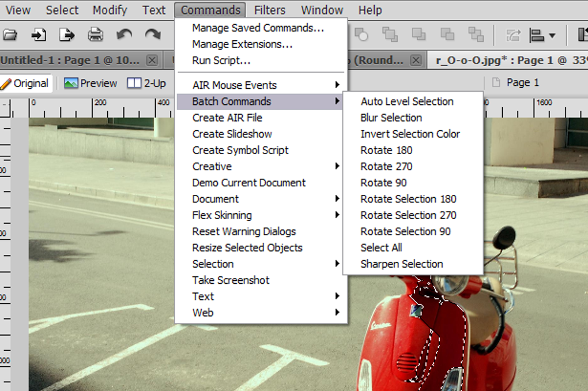Switch to 2-Up view mode
Screen dimensions: 588x391
pyautogui.click(x=146, y=83)
